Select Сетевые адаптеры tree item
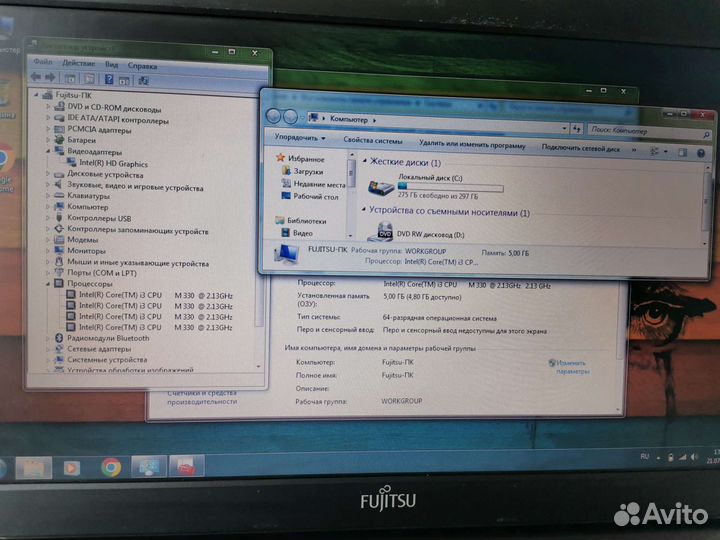 point(99,349)
